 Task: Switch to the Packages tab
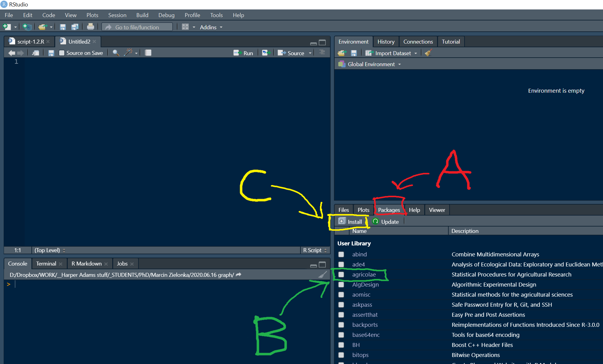389,210
